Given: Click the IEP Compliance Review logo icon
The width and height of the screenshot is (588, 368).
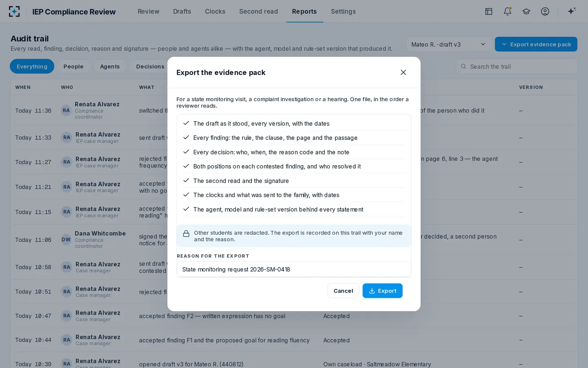Looking at the screenshot, I should [x=14, y=11].
